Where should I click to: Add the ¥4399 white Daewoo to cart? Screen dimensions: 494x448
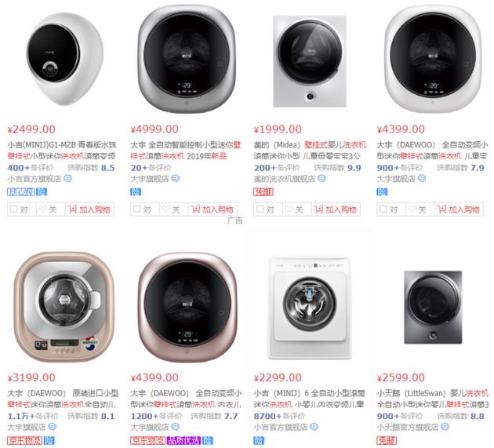[x=459, y=209]
